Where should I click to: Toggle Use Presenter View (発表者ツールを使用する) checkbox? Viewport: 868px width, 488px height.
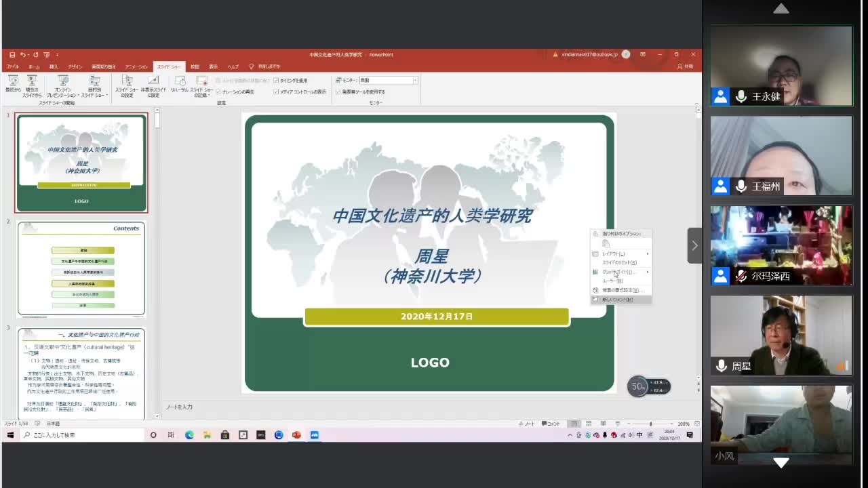(x=360, y=91)
